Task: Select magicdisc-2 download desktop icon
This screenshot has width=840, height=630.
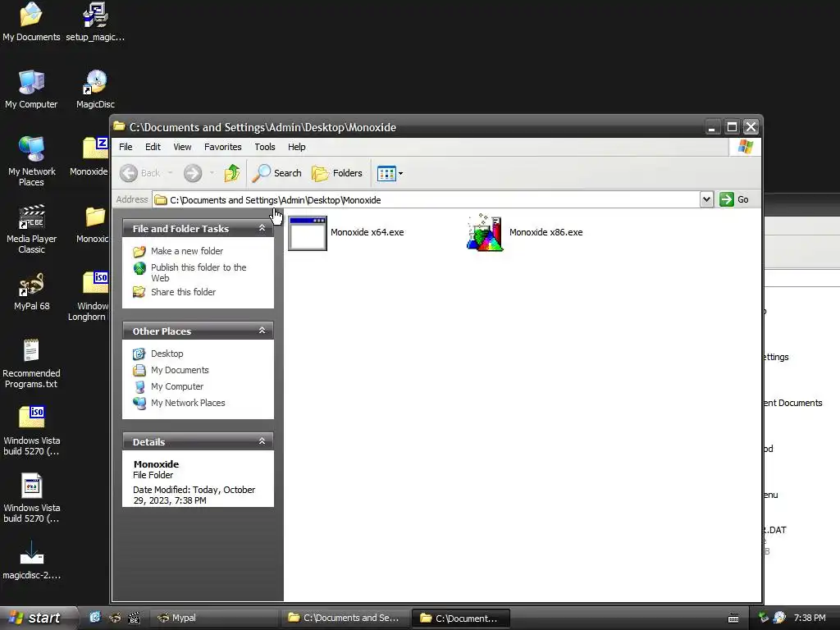Action: pos(32,559)
